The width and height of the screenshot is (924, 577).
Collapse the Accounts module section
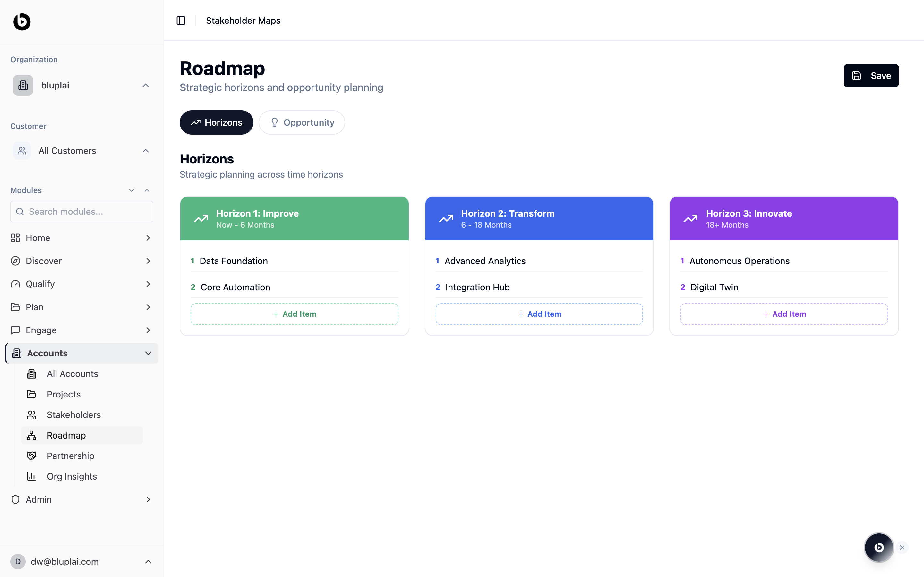pyautogui.click(x=148, y=353)
